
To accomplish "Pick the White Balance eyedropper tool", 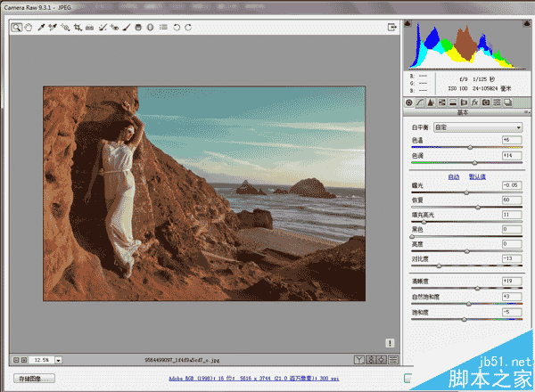I will [x=41, y=28].
